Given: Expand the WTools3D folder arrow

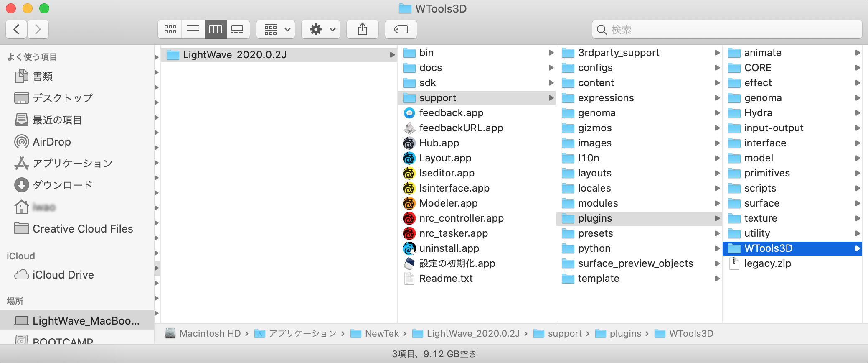Looking at the screenshot, I should point(858,248).
